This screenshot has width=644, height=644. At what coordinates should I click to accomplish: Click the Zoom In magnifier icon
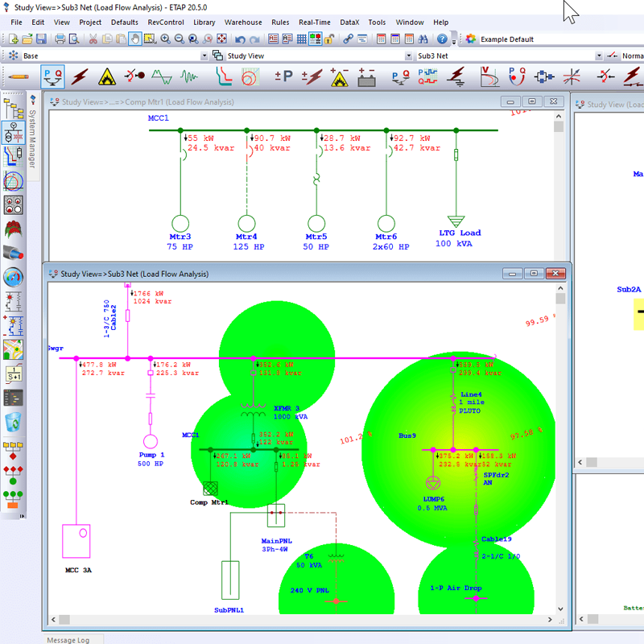[x=165, y=39]
